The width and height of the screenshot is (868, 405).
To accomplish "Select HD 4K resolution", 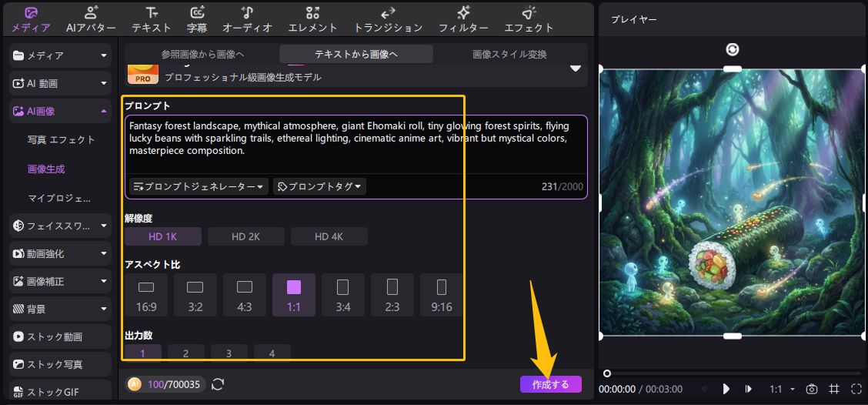I will point(329,236).
